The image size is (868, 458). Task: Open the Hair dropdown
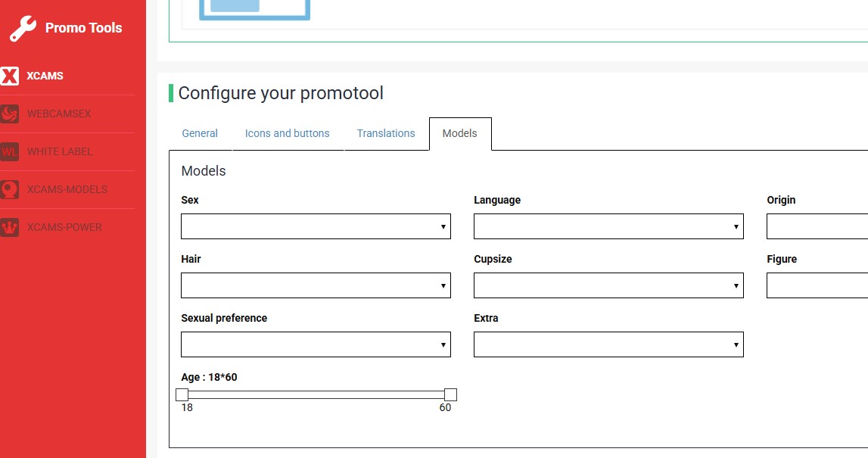click(316, 285)
